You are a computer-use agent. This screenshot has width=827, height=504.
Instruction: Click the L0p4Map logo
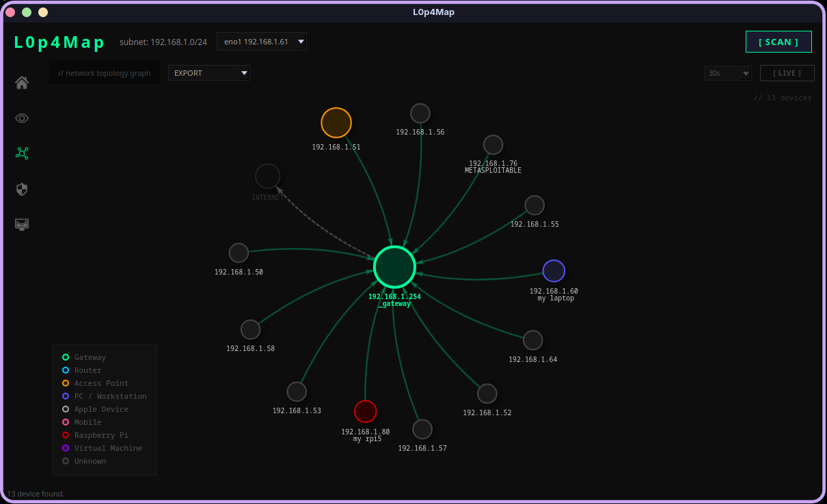tap(59, 42)
